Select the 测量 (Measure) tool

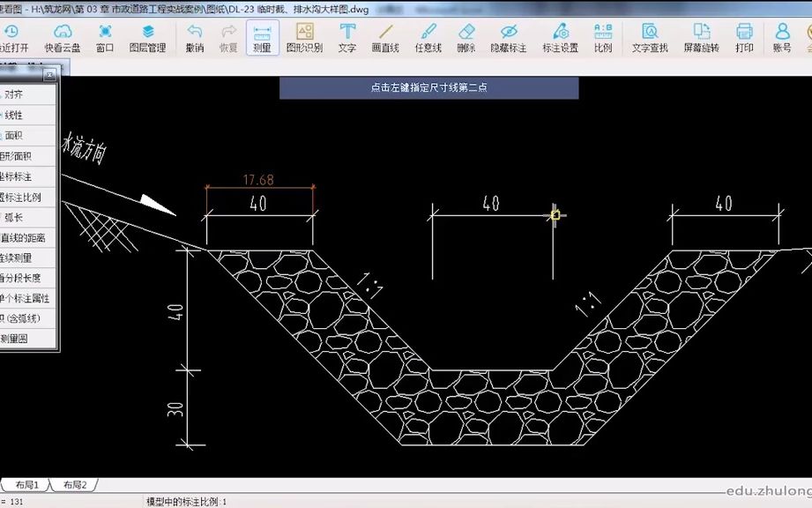click(x=262, y=37)
